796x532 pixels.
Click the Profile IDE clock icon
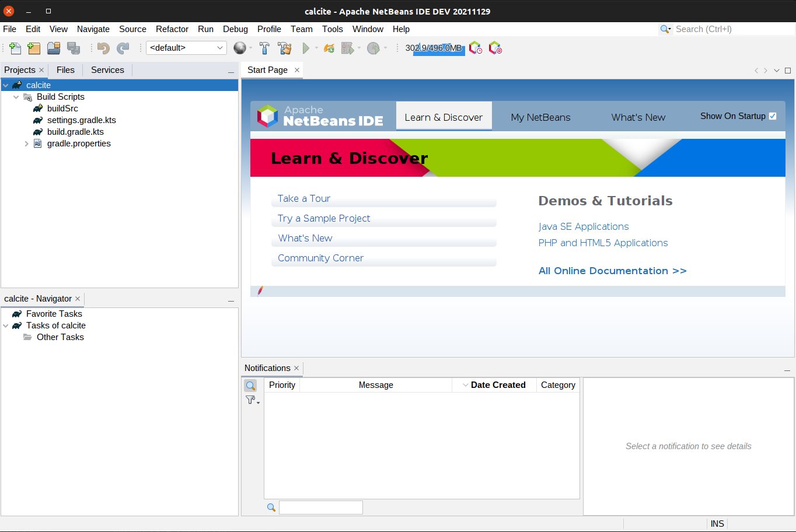click(476, 48)
